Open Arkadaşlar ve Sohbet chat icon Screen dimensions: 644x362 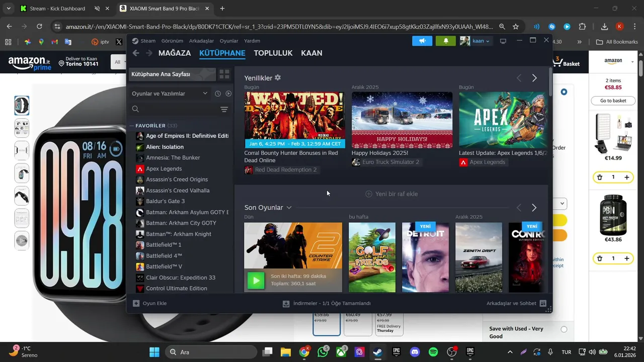543,303
